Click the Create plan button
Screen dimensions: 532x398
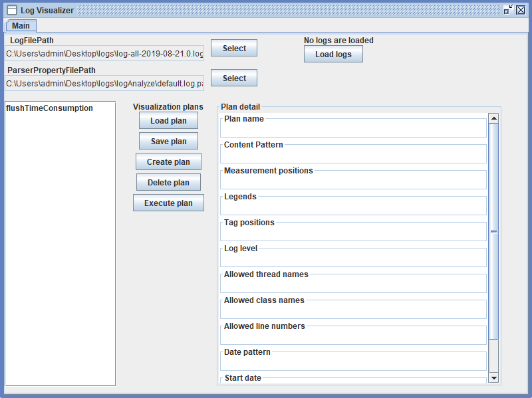click(168, 162)
